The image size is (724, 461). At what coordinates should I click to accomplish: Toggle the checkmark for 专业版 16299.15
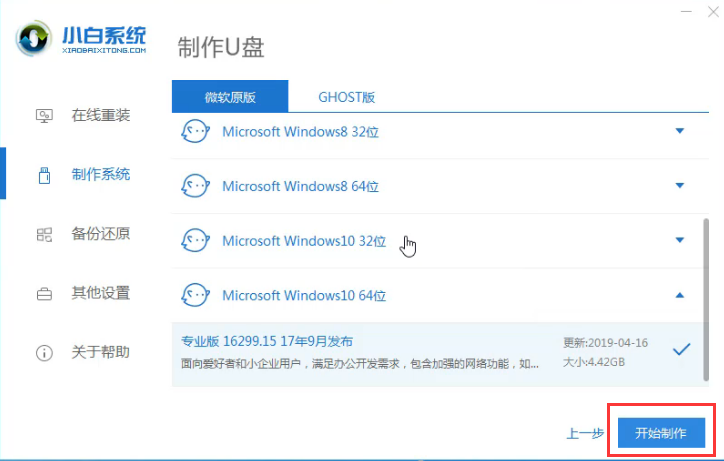681,349
